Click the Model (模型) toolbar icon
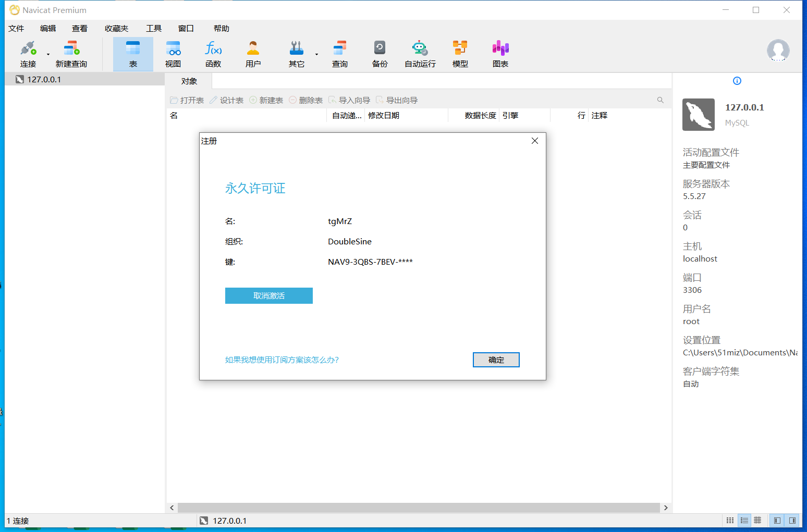This screenshot has height=532, width=807. tap(460, 54)
